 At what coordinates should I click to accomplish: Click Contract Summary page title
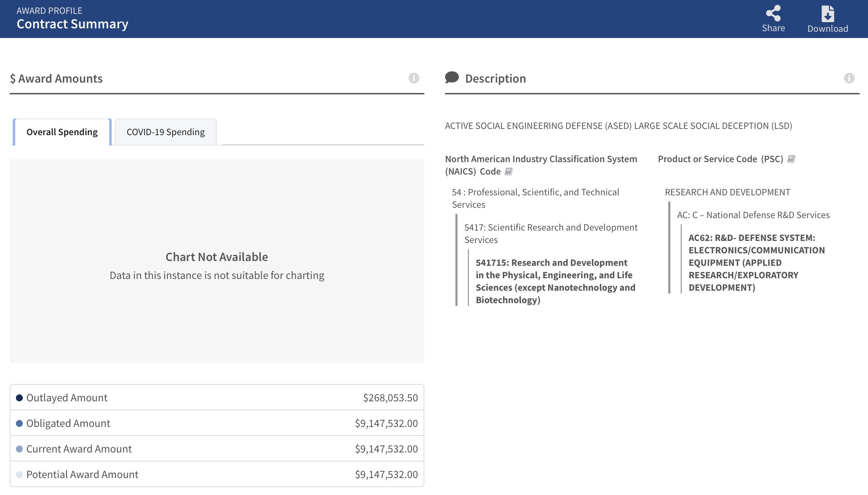[72, 24]
